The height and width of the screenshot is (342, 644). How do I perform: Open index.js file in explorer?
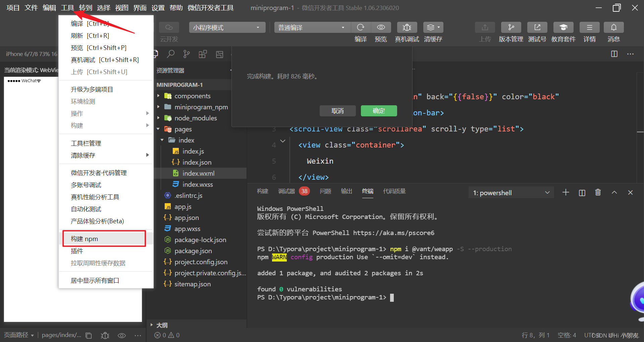[x=193, y=151]
